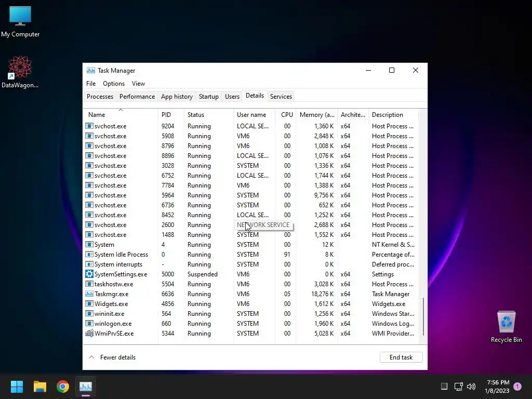
Task: Launch File Explorer from the taskbar
Action: 39,387
